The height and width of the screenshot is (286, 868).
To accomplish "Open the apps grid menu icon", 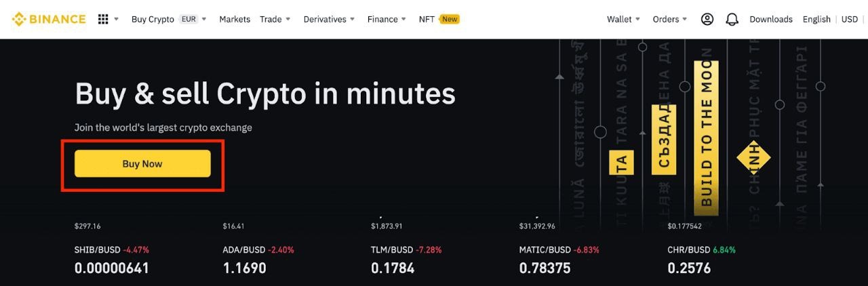I will (x=103, y=19).
